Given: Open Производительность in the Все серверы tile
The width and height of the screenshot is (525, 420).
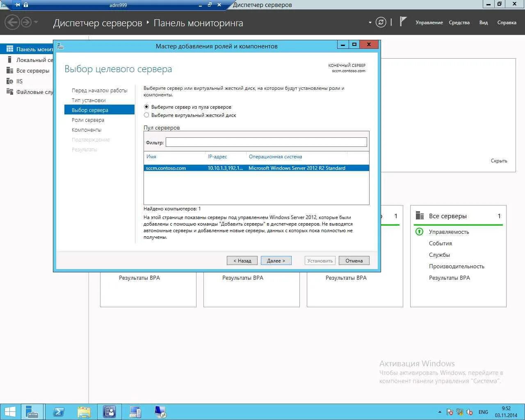Looking at the screenshot, I should coord(457,266).
